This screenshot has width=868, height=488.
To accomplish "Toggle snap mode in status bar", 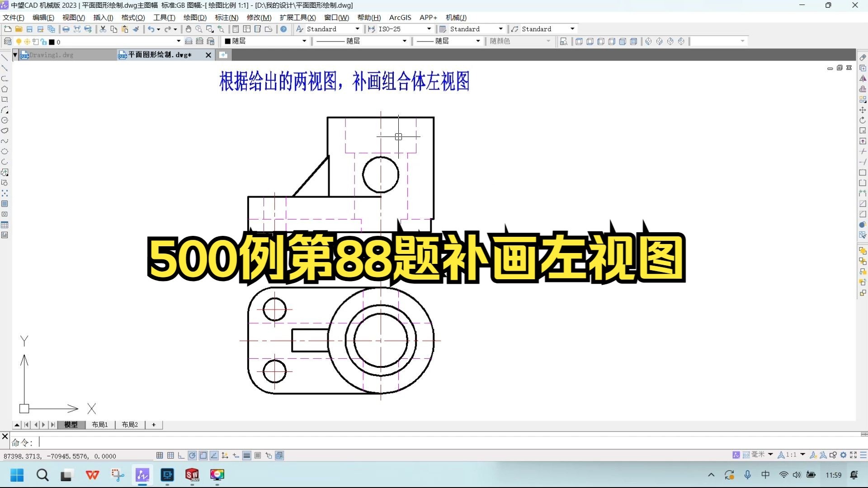I will click(x=160, y=455).
